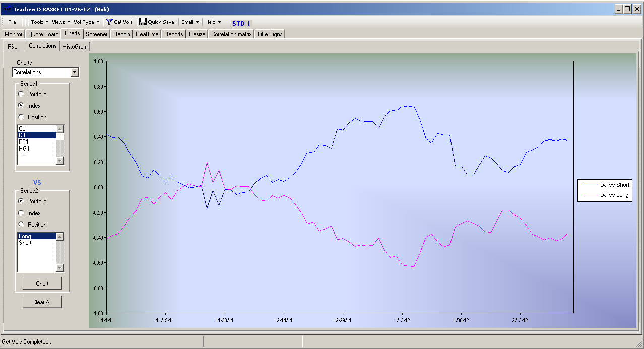Click the Quick Save floppy disk icon

click(x=143, y=22)
